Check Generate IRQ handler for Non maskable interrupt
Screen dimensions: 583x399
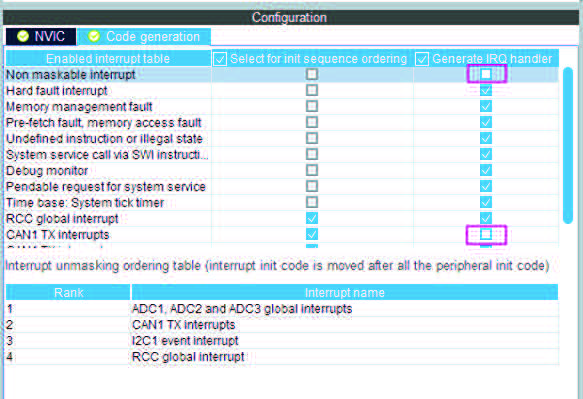point(486,74)
